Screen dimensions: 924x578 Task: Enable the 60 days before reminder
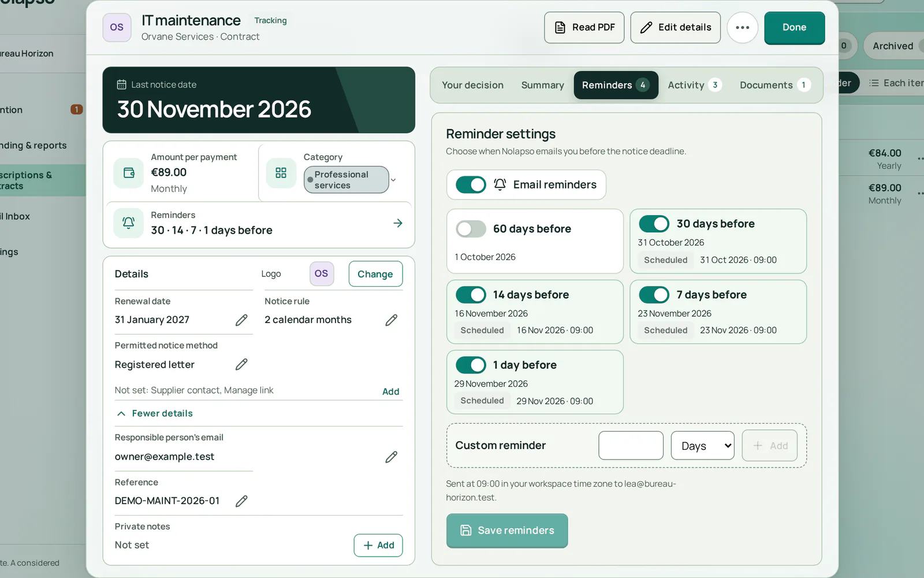[x=471, y=229]
